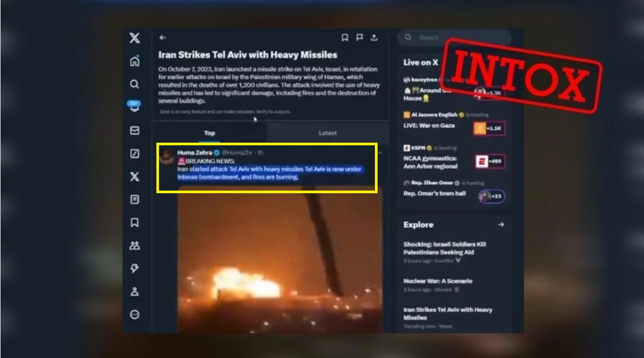Click the 'Live on X' heading
Image resolution: width=644 pixels, height=358 pixels.
coord(421,62)
